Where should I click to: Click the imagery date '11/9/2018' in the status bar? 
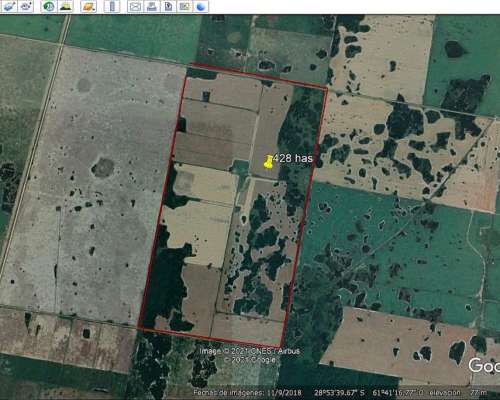285,392
